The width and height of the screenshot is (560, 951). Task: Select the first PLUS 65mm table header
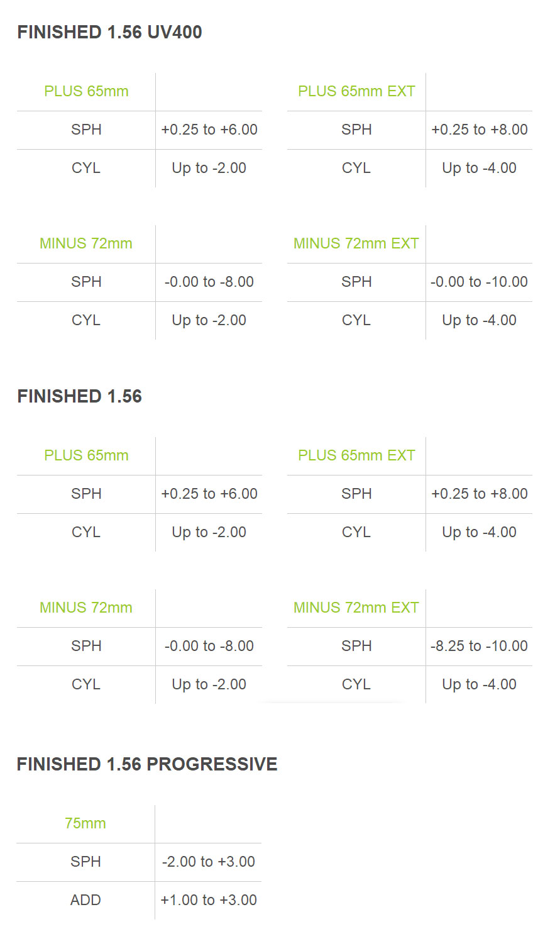coord(86,91)
